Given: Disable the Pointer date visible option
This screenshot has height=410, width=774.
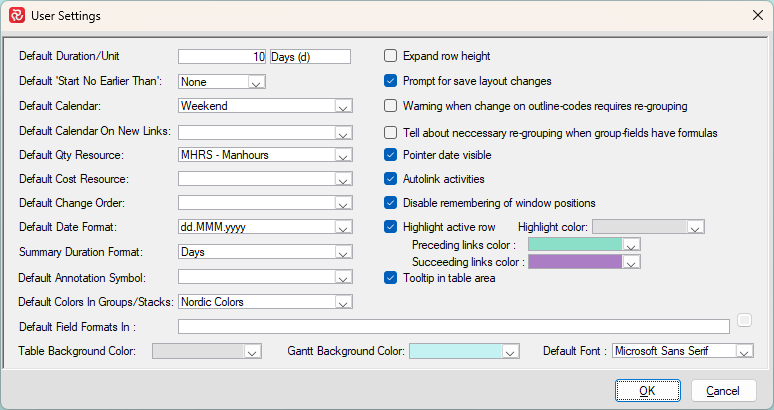Looking at the screenshot, I should [392, 155].
